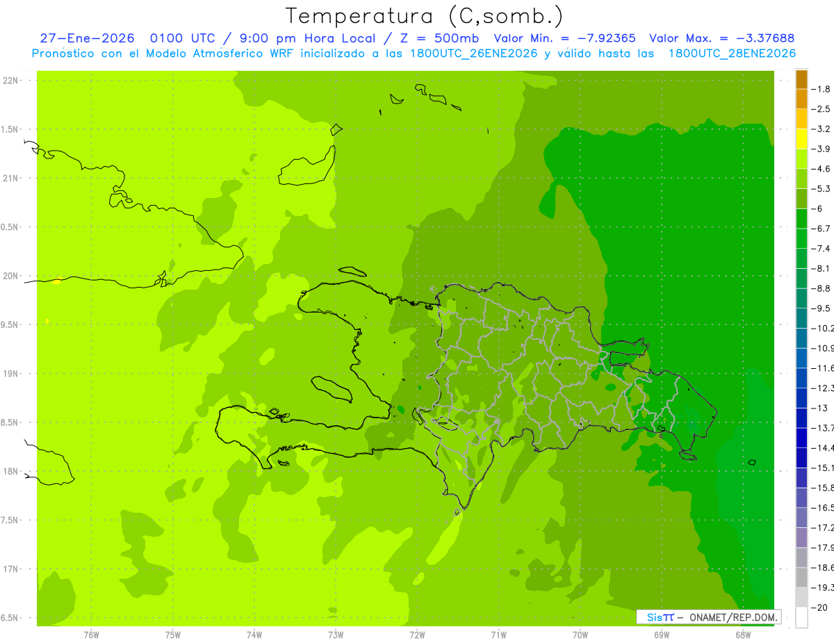The image size is (834, 644).
Task: Click the 68W longitude axis label
Action: (x=743, y=634)
